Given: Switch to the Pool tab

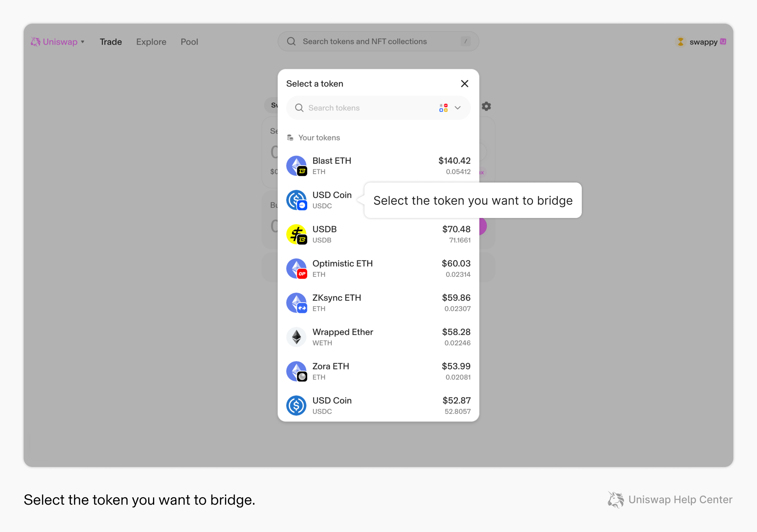Looking at the screenshot, I should click(x=189, y=42).
